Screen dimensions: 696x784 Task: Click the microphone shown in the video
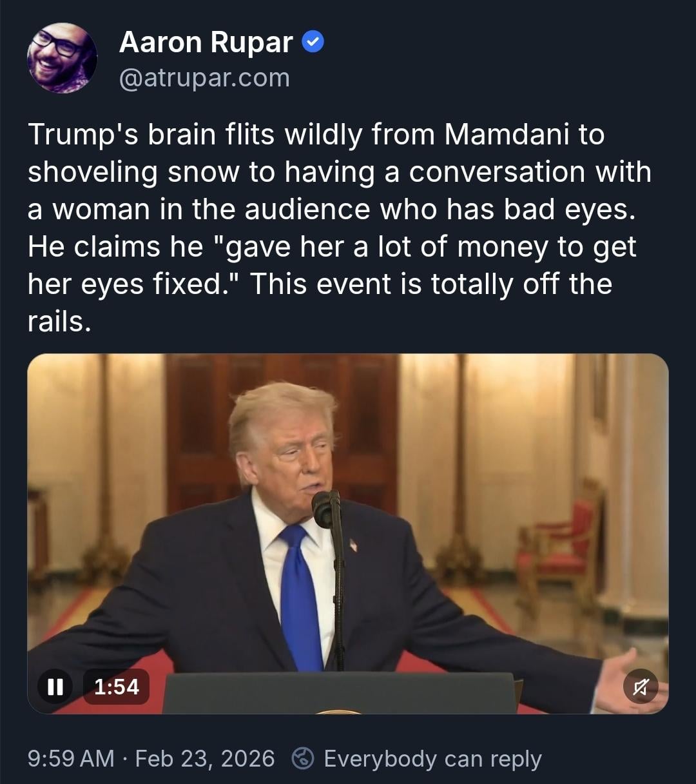324,508
